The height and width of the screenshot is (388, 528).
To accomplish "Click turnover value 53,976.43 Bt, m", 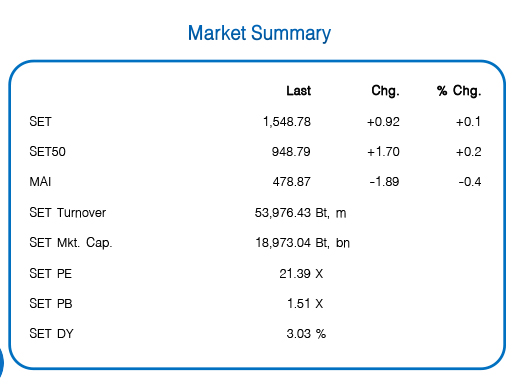I will pyautogui.click(x=300, y=213).
